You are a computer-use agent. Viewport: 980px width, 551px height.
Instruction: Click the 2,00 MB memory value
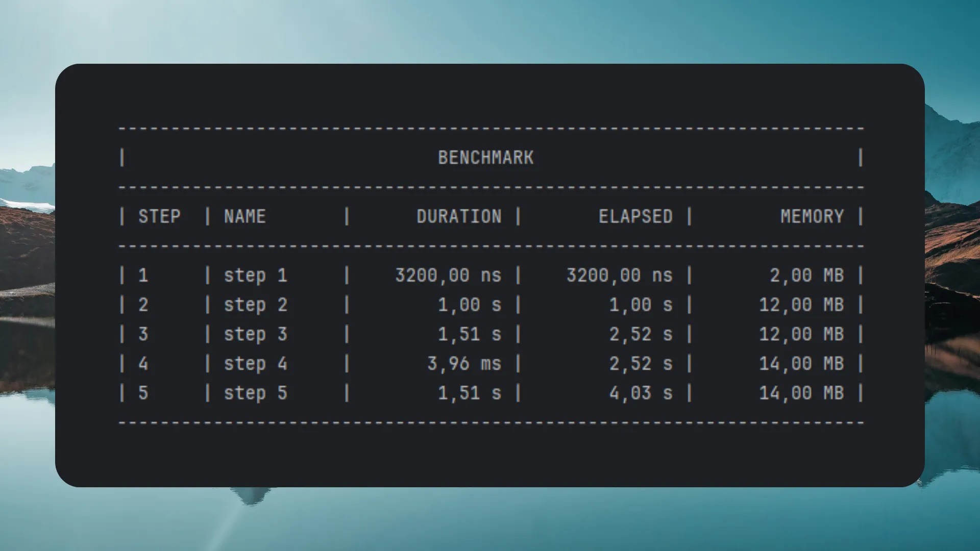tap(806, 275)
